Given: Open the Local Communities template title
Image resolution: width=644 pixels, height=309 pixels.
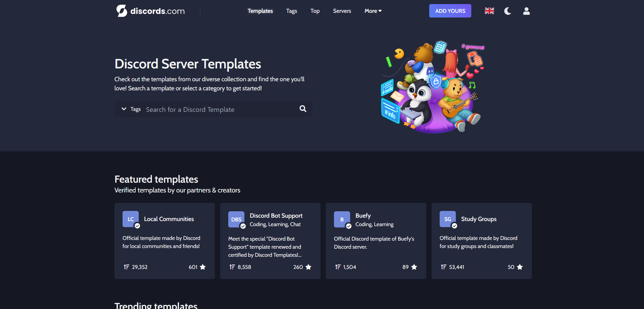Looking at the screenshot, I should [x=169, y=219].
